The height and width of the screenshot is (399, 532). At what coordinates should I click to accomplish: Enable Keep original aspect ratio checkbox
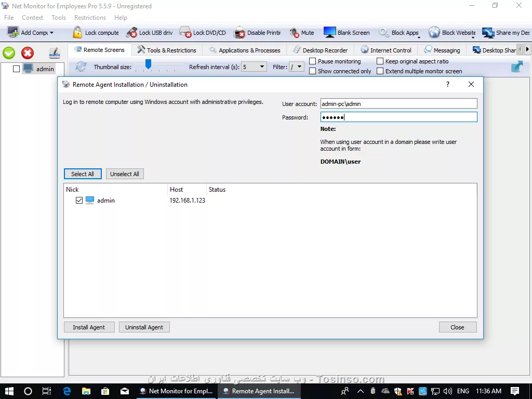pos(380,61)
